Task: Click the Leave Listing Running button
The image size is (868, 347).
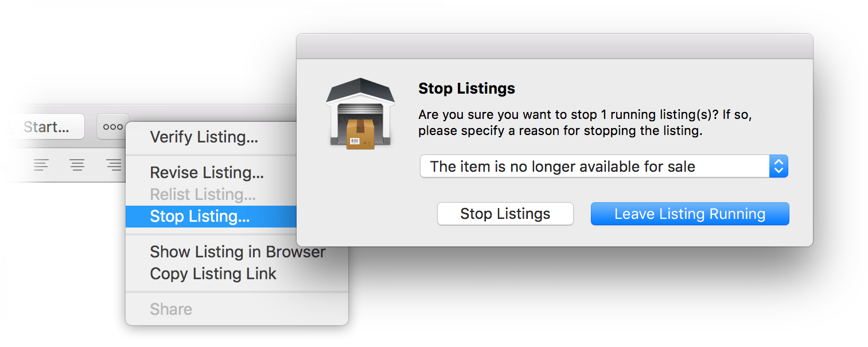Action: 690,214
